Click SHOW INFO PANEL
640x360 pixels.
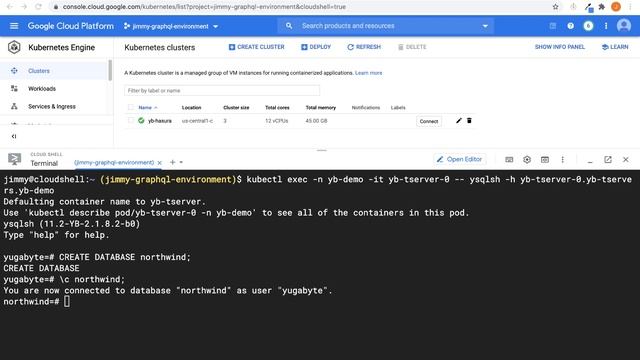[x=560, y=47]
